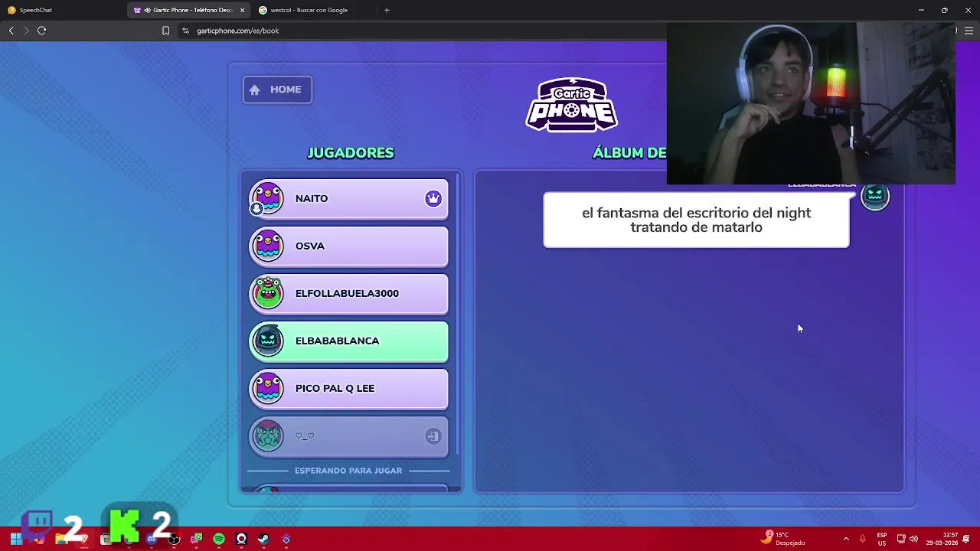This screenshot has width=980, height=551.
Task: Select highlighted player ELBABABLANCA
Action: click(x=348, y=341)
